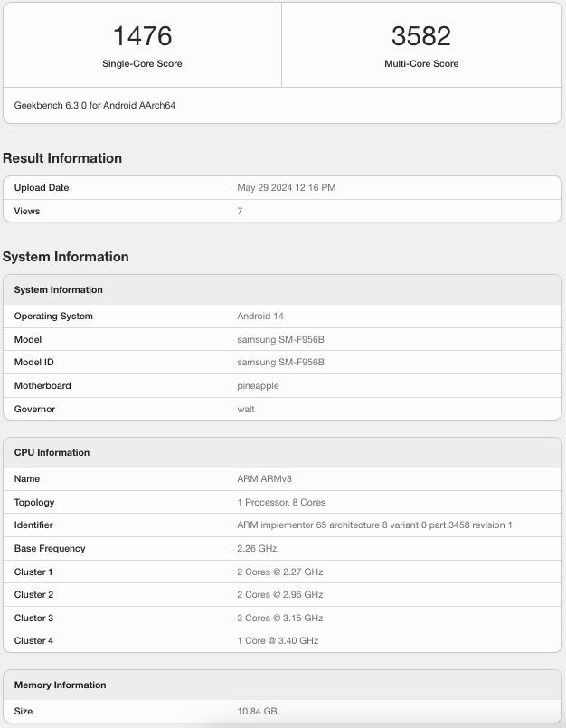Select the Cluster 3 value 3 Cores @ 3.15 GHz
The width and height of the screenshot is (566, 728).
tap(279, 618)
